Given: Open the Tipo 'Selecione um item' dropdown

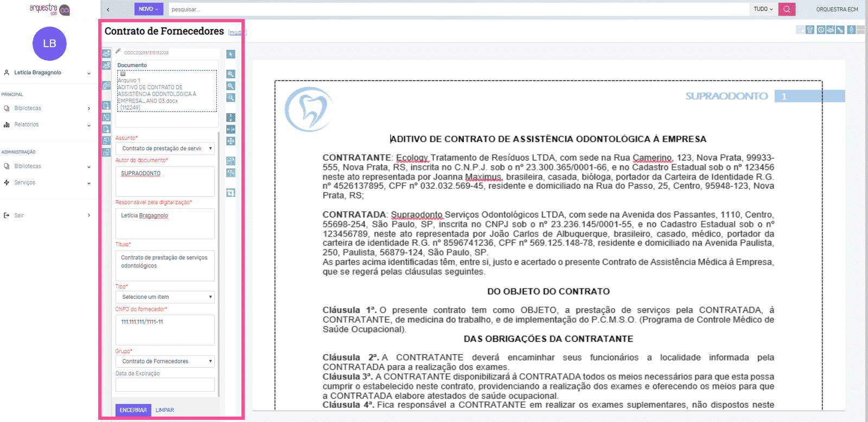Looking at the screenshot, I should pyautogui.click(x=165, y=297).
